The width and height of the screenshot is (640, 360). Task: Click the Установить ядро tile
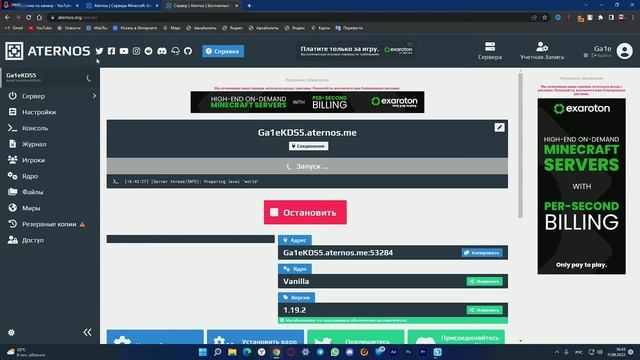click(255, 337)
